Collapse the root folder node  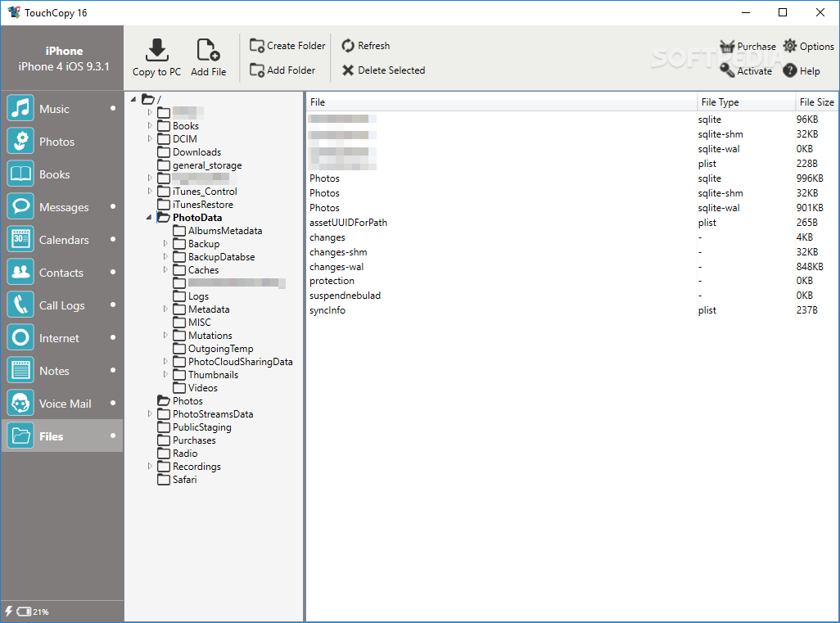point(133,99)
